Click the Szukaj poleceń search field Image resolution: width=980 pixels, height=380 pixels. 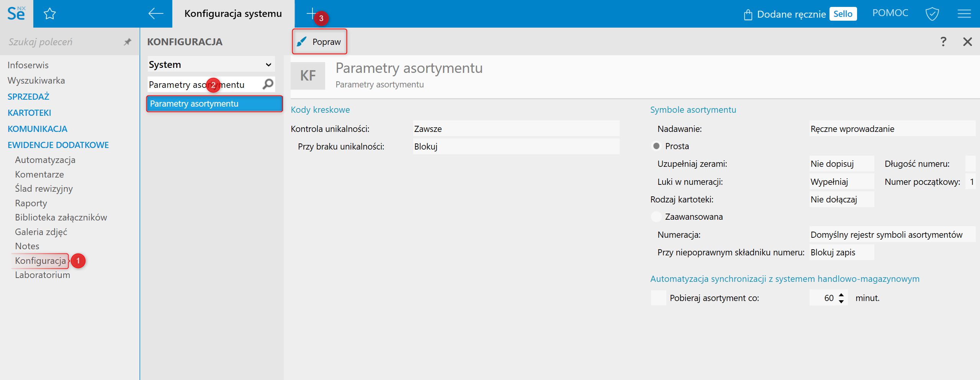tap(61, 42)
